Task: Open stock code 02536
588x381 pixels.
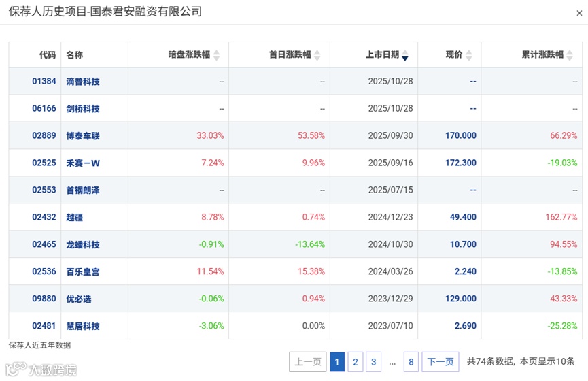Action: (44, 271)
